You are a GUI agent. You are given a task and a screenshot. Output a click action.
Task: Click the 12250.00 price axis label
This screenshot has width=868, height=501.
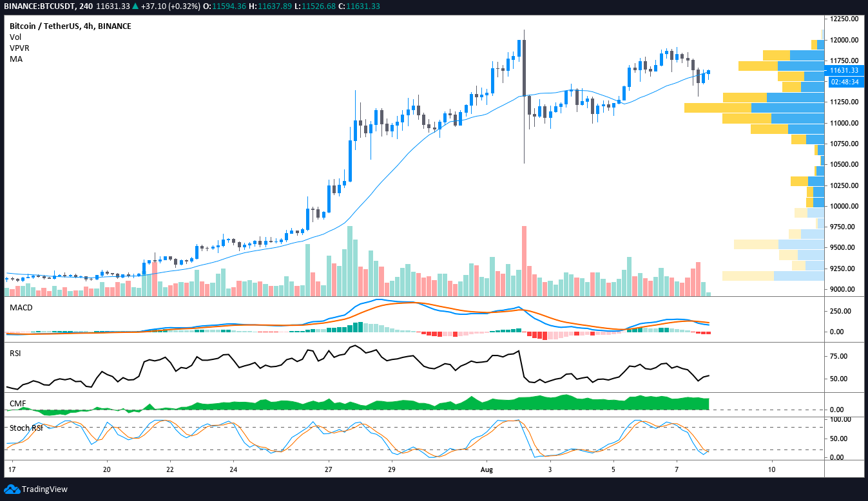pos(845,19)
